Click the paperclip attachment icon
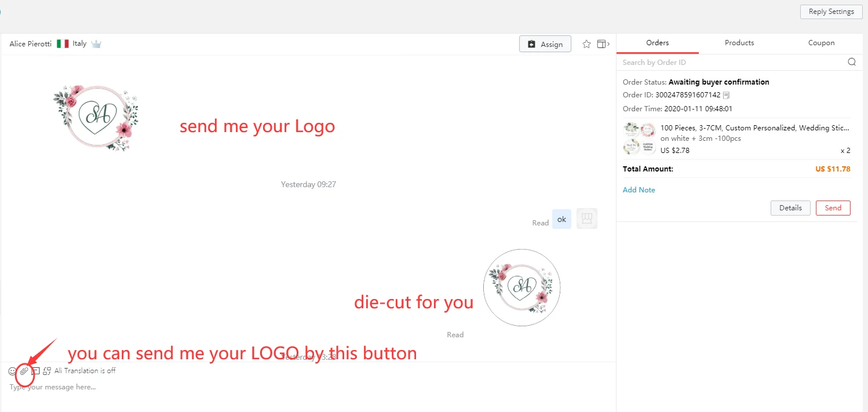868x412 pixels. [24, 371]
